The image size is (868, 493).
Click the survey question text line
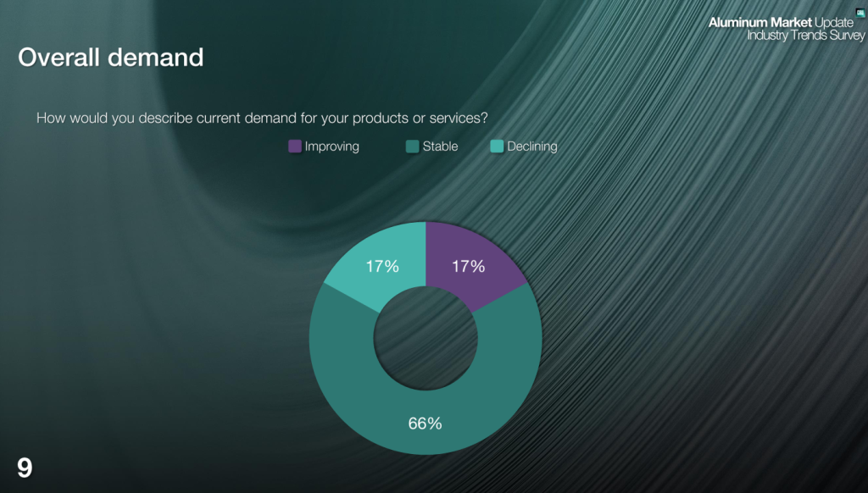tap(262, 119)
